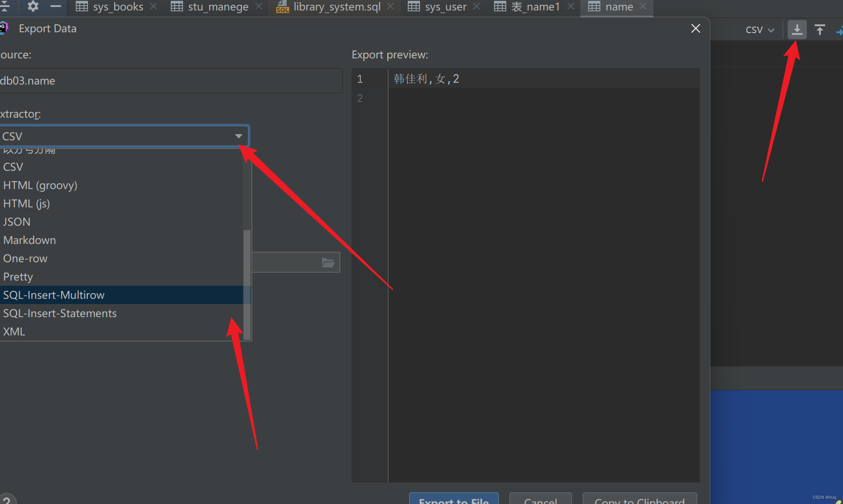Select SQL-Insert-Multirow extractor option
Viewport: 843px width, 504px height.
coord(121,295)
